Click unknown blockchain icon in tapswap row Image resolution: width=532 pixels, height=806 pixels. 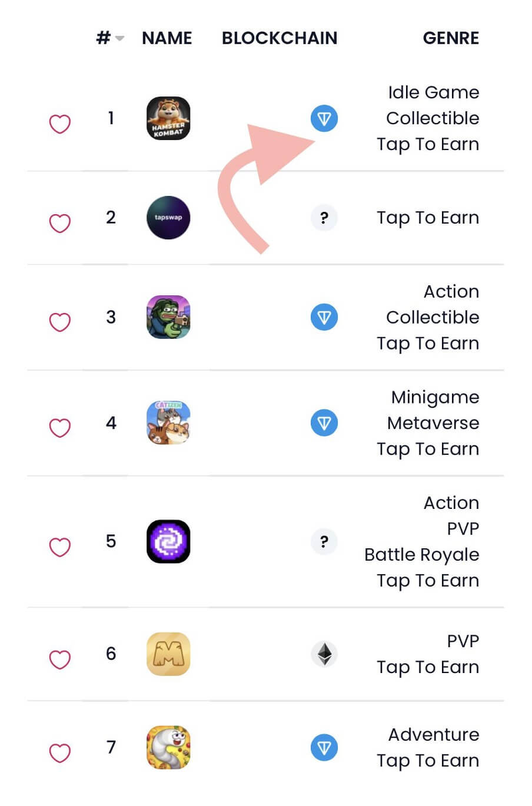[324, 218]
